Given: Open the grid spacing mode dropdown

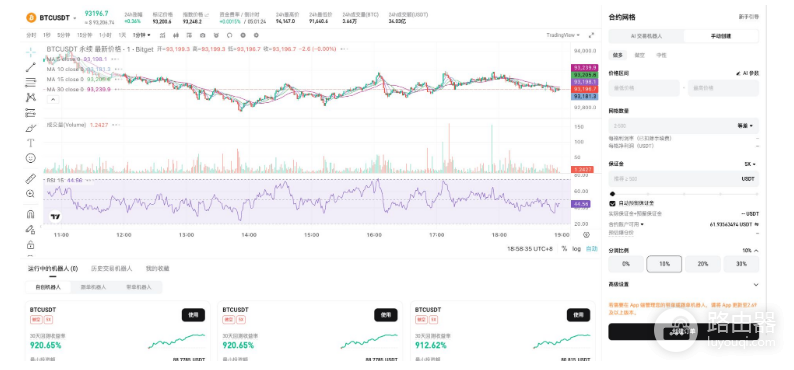Looking at the screenshot, I should pos(745,126).
